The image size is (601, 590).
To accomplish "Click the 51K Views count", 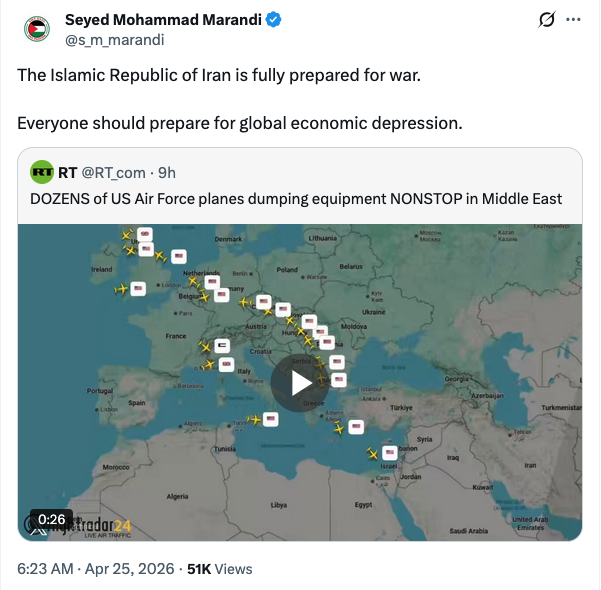I will click(219, 569).
